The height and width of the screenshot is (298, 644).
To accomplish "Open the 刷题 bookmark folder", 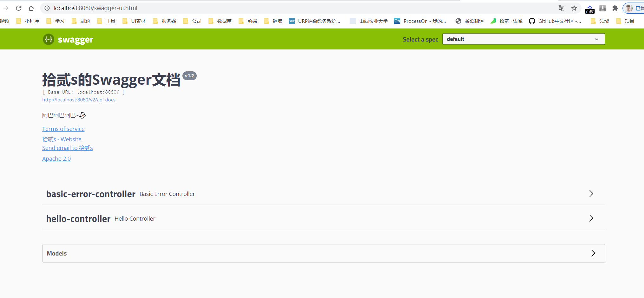I will (81, 21).
